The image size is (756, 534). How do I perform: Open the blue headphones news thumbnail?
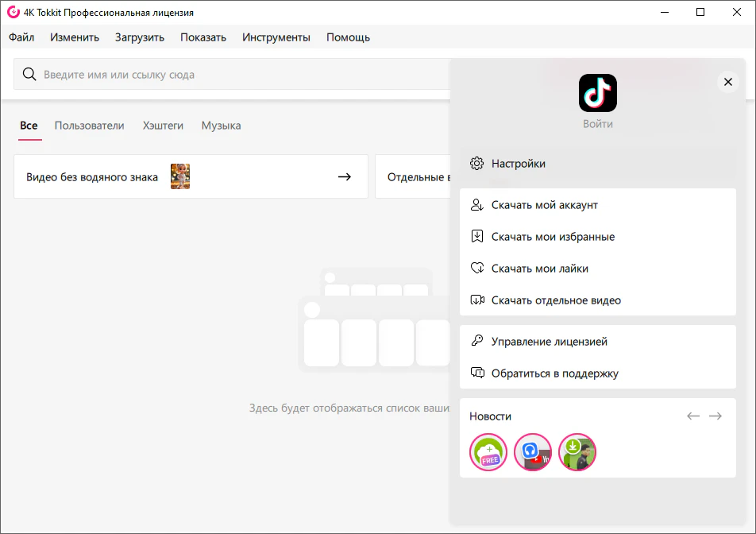coord(533,453)
